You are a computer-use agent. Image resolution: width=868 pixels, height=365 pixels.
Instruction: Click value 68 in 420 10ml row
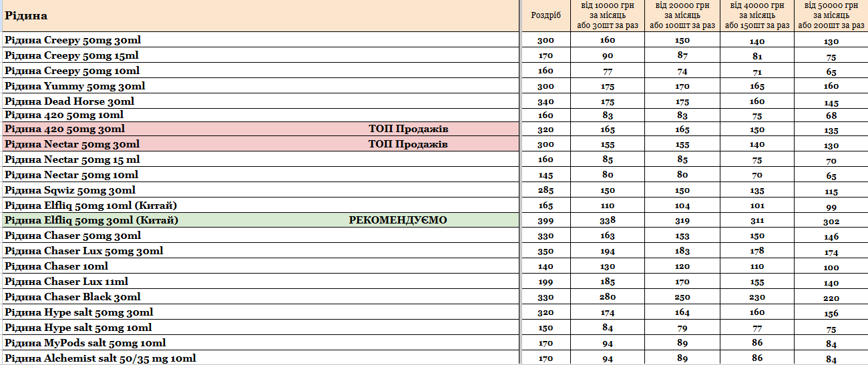[831, 115]
